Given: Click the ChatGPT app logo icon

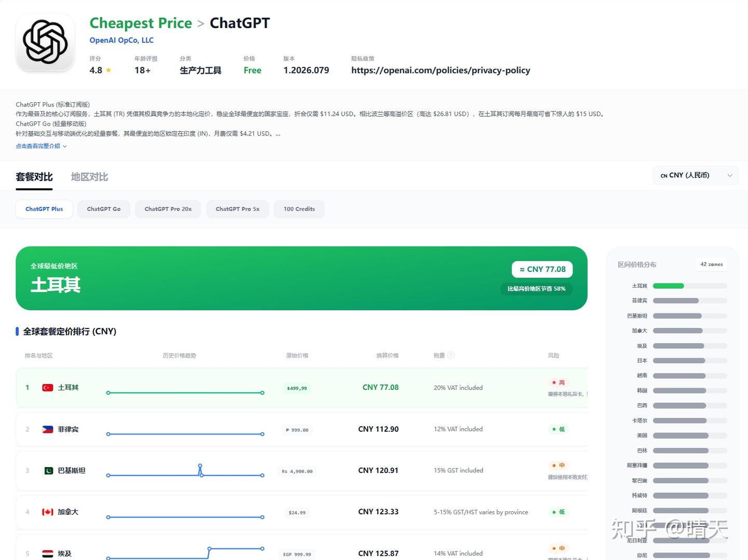Looking at the screenshot, I should [x=45, y=42].
